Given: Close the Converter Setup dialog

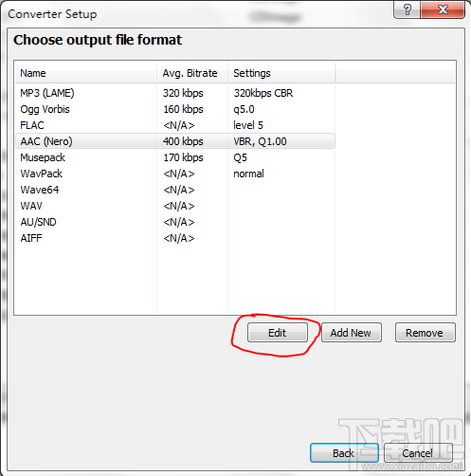Looking at the screenshot, I should coord(443,9).
